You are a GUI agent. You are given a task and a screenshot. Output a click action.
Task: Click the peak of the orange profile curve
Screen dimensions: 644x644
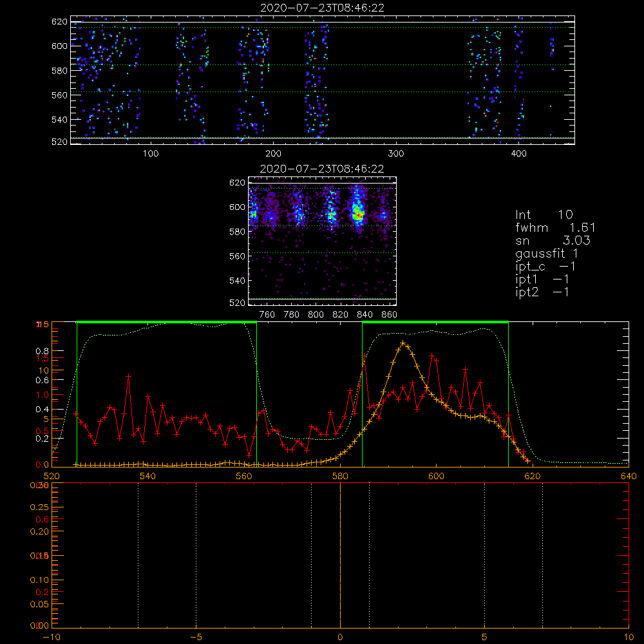point(403,343)
